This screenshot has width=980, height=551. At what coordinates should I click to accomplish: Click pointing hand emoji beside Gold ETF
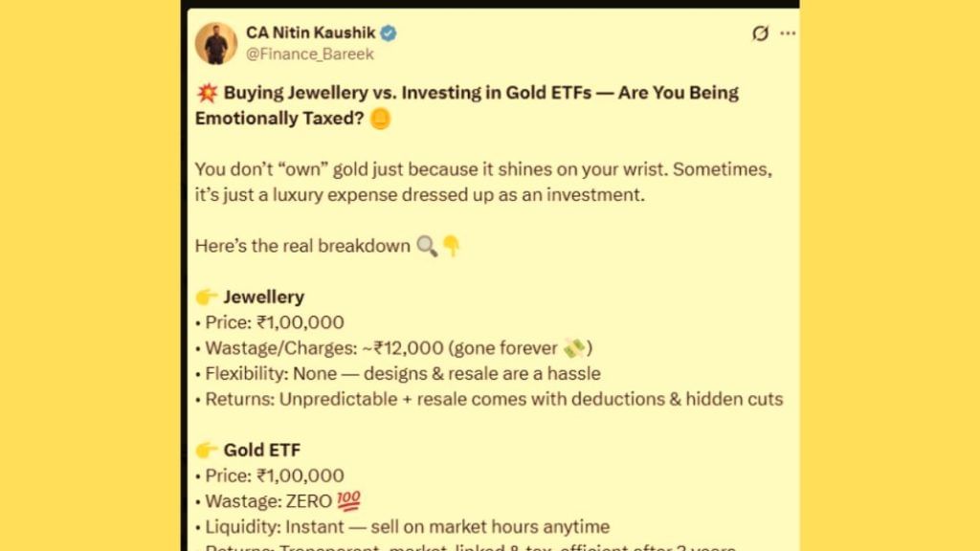(207, 450)
